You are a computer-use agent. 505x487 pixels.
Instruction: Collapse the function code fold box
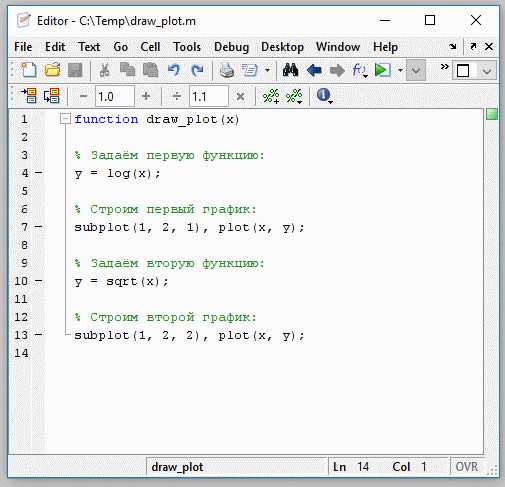[x=65, y=119]
